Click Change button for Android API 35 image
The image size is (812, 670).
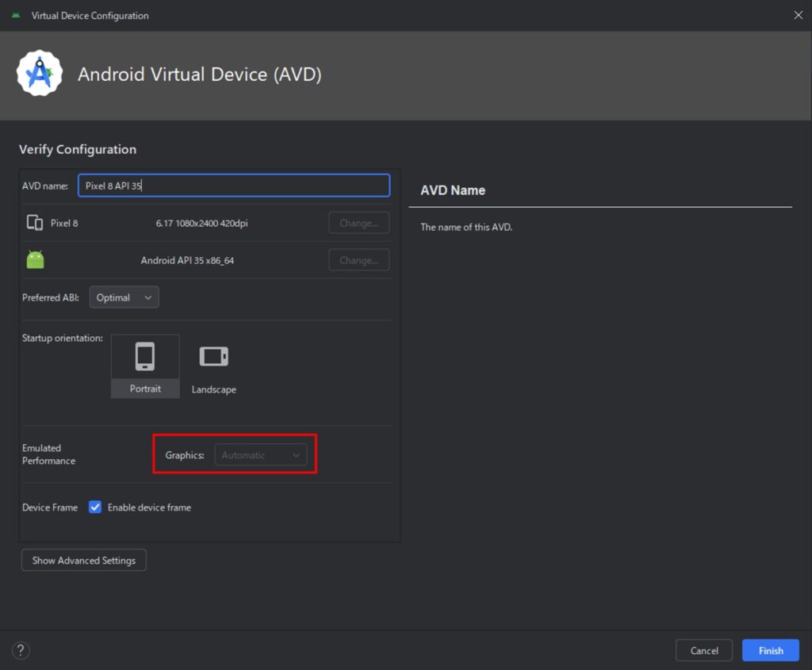pos(358,260)
